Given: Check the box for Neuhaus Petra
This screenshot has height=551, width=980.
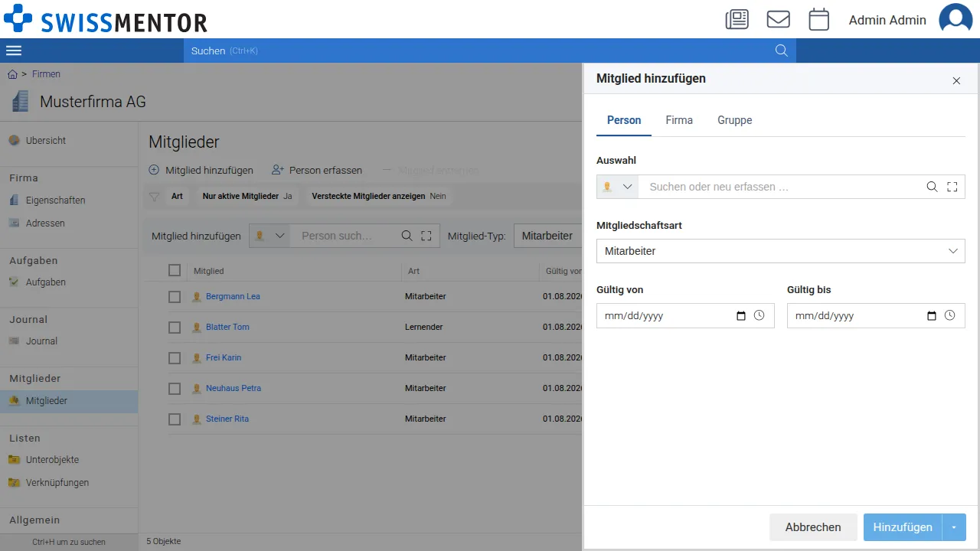Looking at the screenshot, I should pos(175,388).
